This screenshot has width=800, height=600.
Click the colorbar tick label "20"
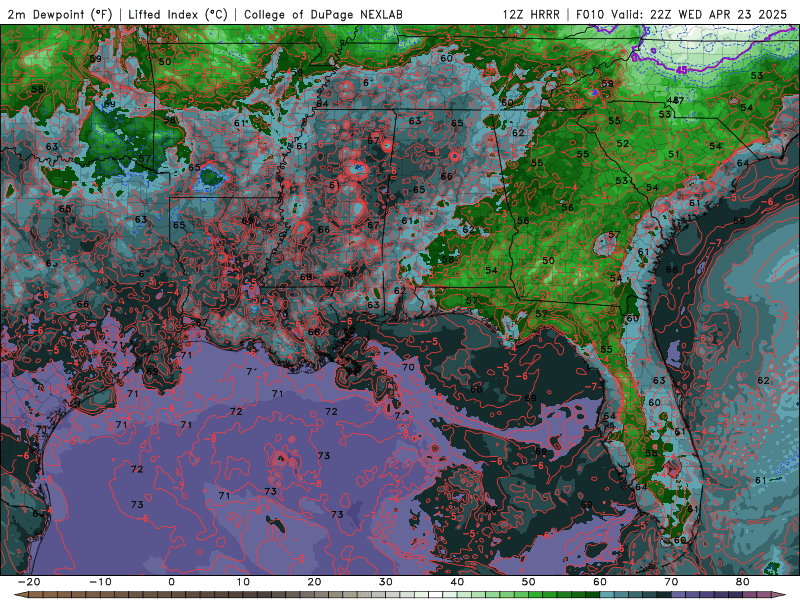coord(314,582)
